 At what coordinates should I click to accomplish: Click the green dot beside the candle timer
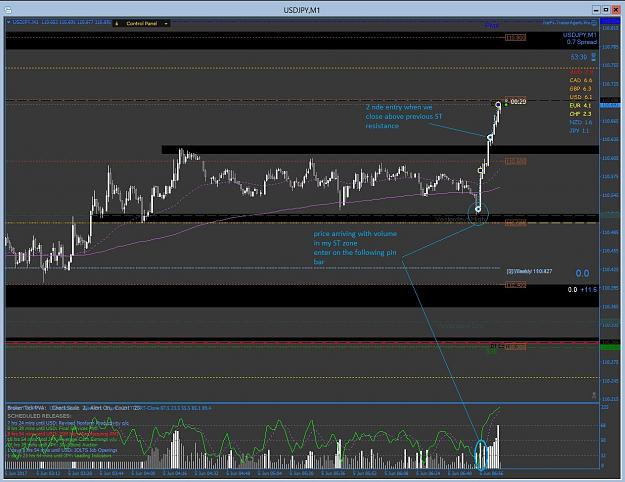[506, 104]
